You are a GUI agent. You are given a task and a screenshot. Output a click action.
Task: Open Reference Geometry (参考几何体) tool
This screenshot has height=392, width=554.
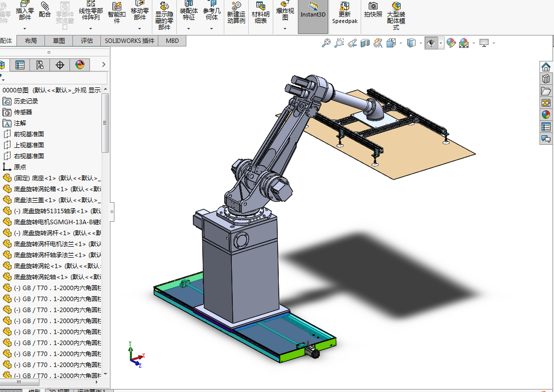coord(212,10)
